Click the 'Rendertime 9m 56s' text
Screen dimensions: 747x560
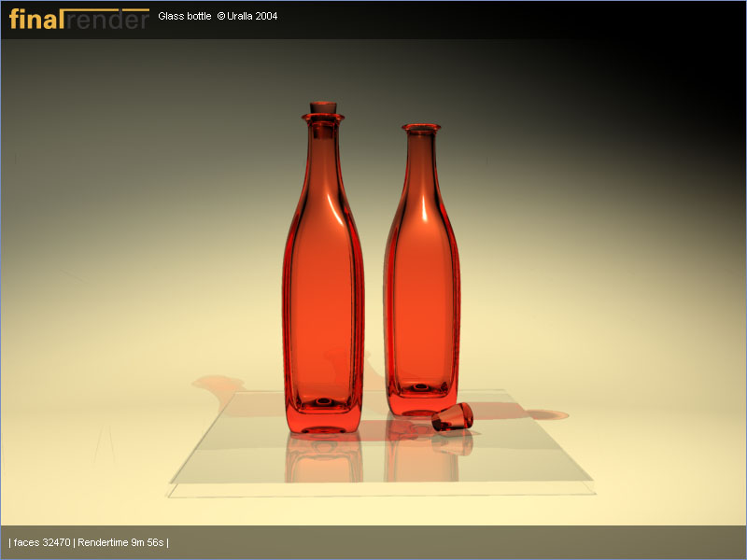pos(120,542)
